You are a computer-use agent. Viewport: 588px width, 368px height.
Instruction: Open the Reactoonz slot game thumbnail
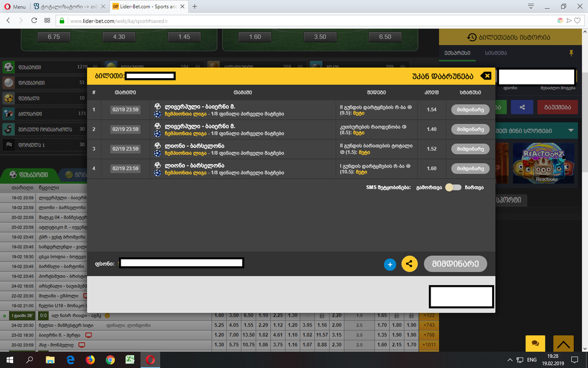(x=543, y=163)
